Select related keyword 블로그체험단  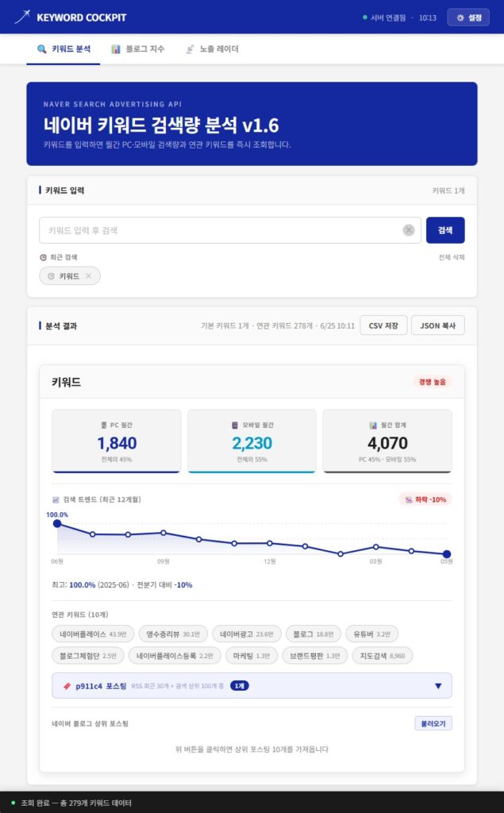(87, 655)
